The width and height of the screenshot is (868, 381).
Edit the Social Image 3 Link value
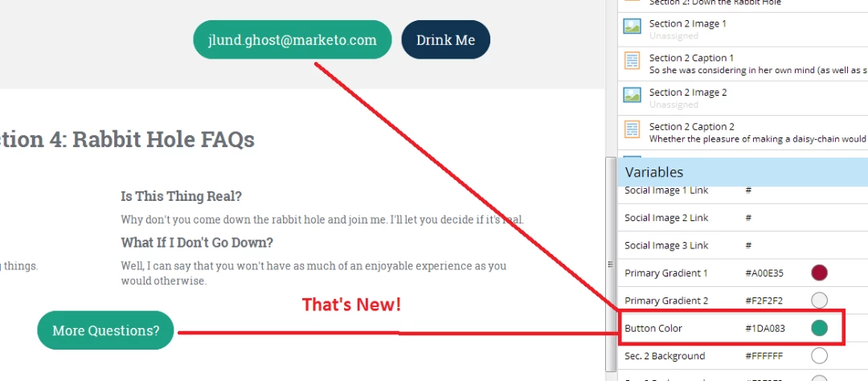(748, 245)
